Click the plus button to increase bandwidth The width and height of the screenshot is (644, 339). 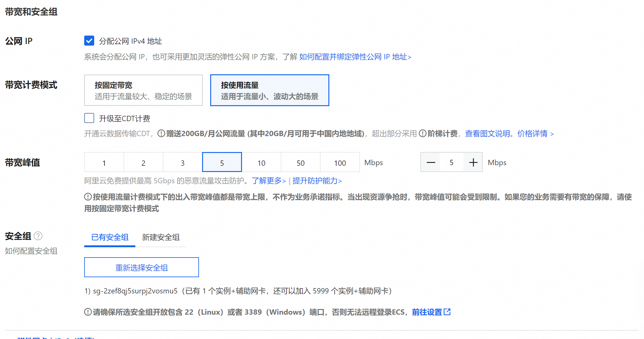473,162
